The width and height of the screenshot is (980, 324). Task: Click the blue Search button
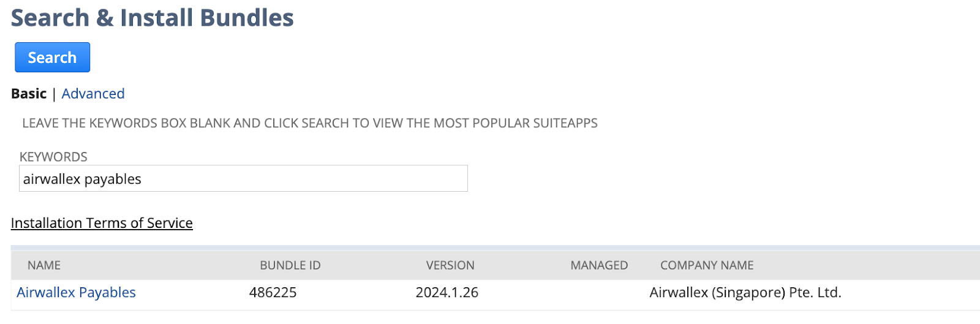52,58
